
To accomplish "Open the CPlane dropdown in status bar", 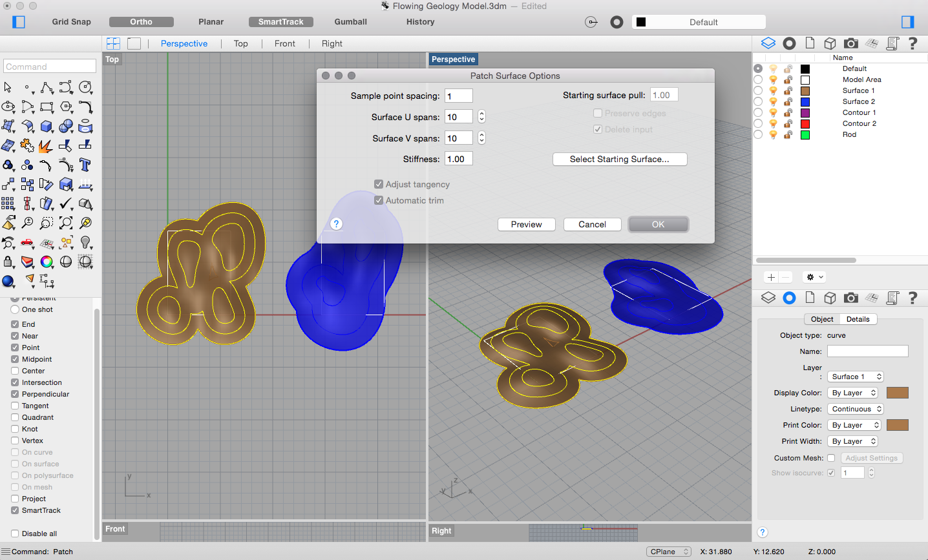I will tap(669, 552).
